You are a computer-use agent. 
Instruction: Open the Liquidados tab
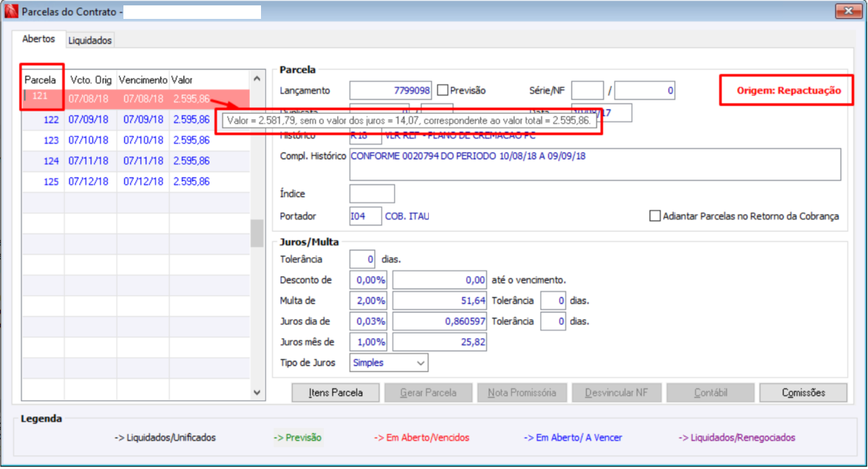[90, 40]
